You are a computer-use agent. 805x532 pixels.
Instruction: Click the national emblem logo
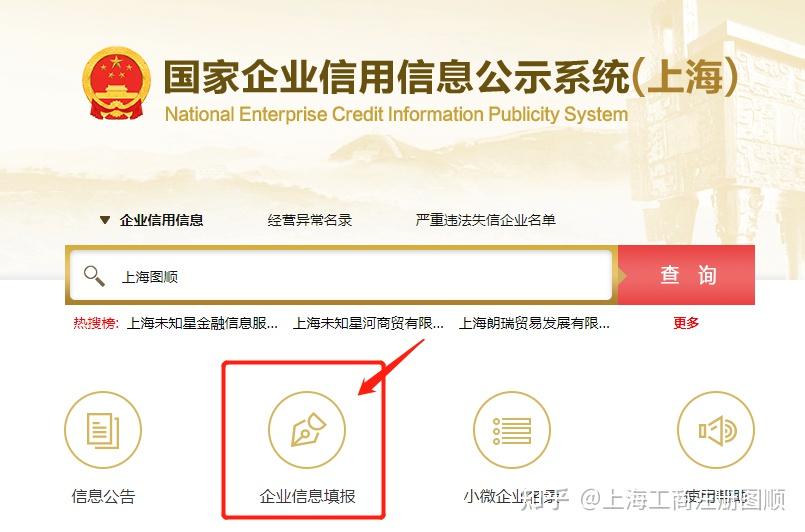(117, 84)
